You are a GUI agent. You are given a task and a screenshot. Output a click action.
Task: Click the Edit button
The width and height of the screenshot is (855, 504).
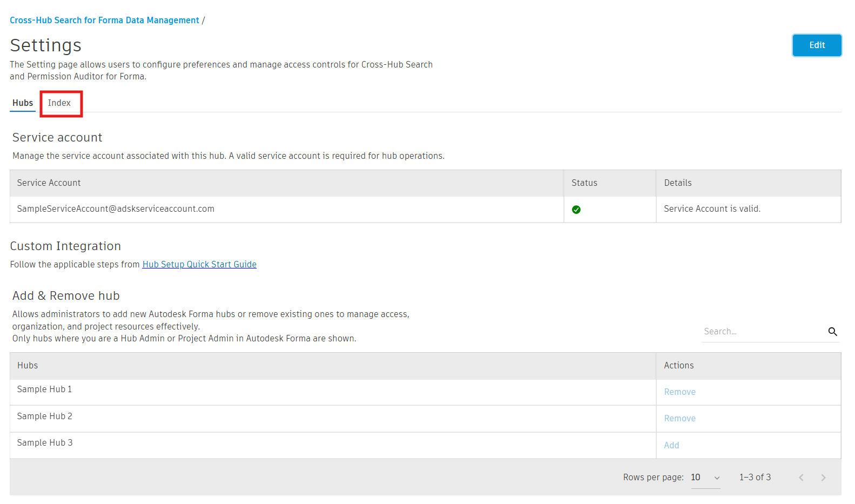point(817,45)
